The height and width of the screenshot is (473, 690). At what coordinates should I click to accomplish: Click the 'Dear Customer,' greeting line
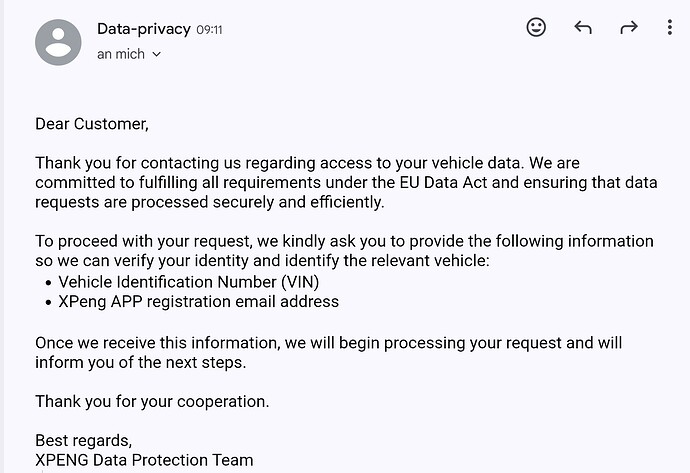pos(92,124)
